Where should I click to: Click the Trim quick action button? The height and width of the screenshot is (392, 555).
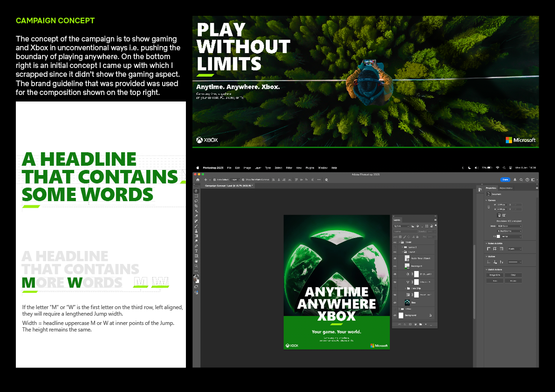pyautogui.click(x=495, y=281)
